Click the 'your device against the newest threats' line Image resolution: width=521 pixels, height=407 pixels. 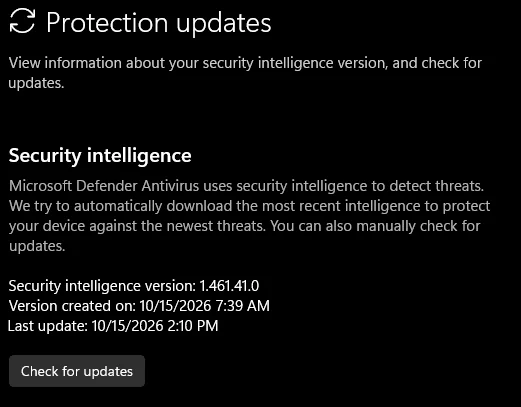click(137, 226)
